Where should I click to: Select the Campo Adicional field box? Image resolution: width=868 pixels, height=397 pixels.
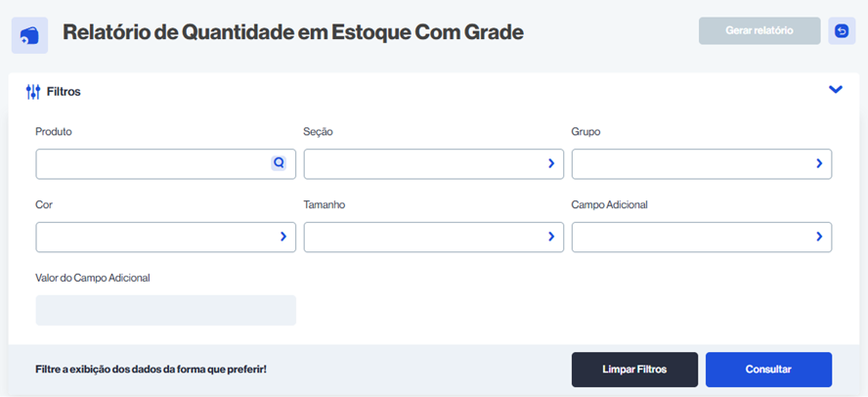click(x=690, y=238)
